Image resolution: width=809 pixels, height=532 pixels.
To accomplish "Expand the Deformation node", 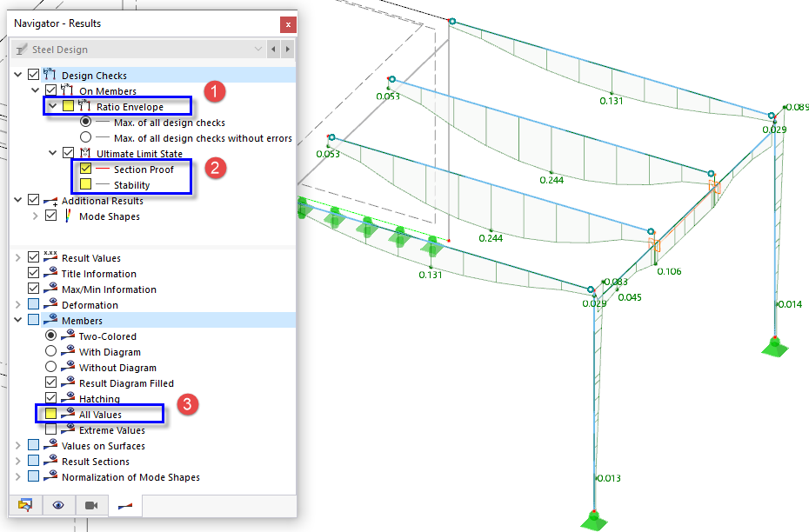I will click(18, 304).
